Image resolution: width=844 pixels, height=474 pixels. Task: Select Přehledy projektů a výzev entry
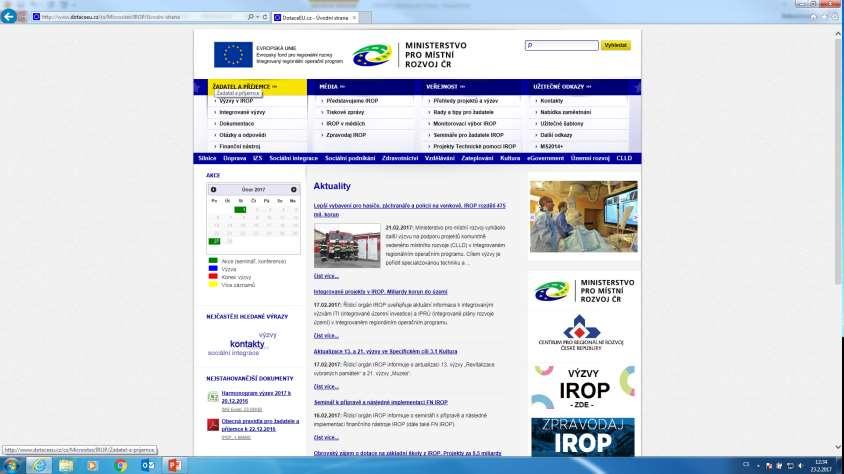466,101
